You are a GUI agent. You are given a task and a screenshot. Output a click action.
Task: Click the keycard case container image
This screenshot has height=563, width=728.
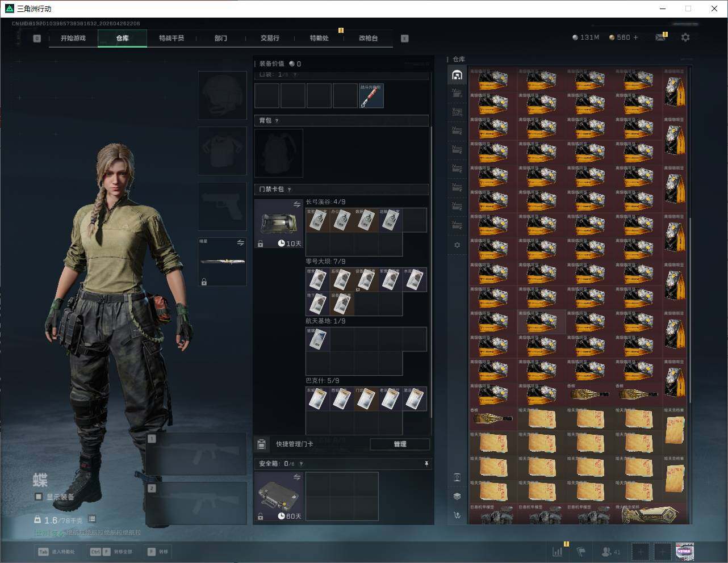tap(279, 224)
